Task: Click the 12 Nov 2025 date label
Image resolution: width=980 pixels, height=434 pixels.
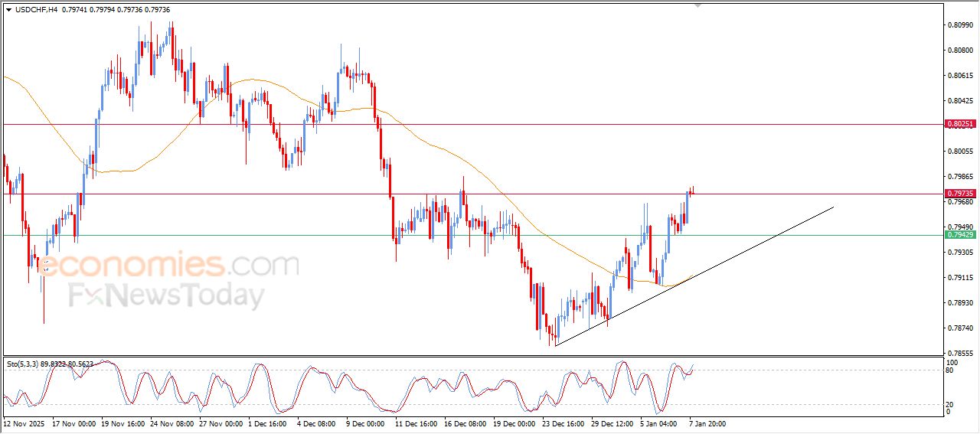Action: (x=24, y=423)
